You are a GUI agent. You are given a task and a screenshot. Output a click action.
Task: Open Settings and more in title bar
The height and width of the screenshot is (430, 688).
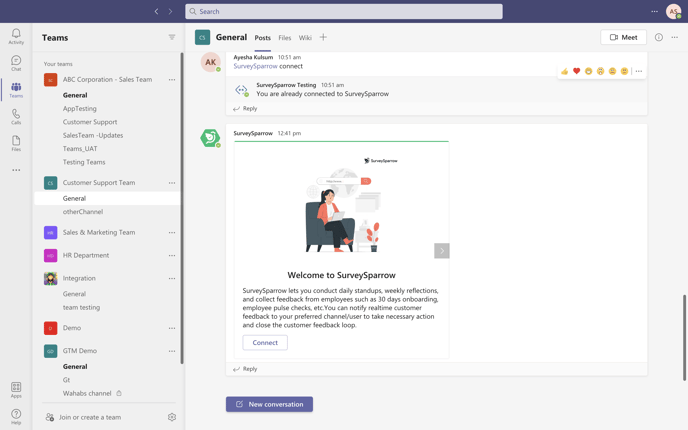[654, 11]
